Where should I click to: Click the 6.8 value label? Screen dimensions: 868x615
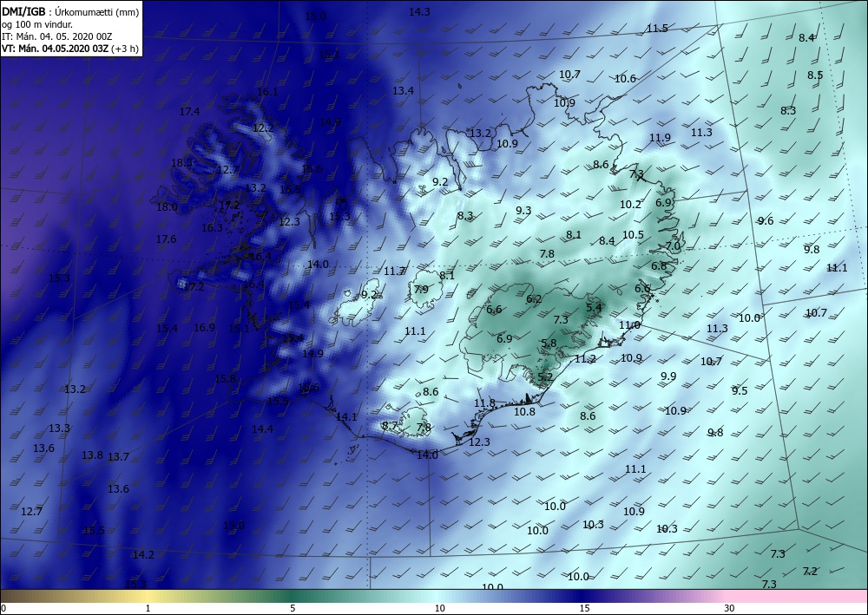pos(659,266)
